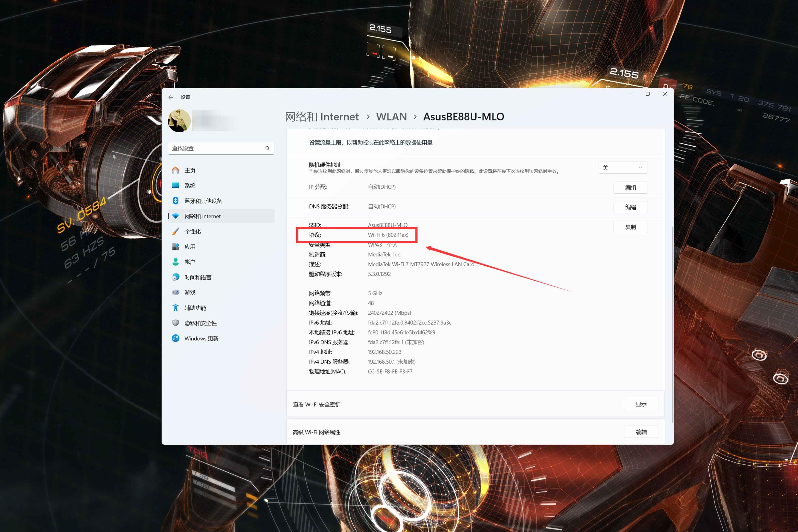
Task: Expand the 随机硬件地址 dropdown set to 关
Action: click(623, 168)
